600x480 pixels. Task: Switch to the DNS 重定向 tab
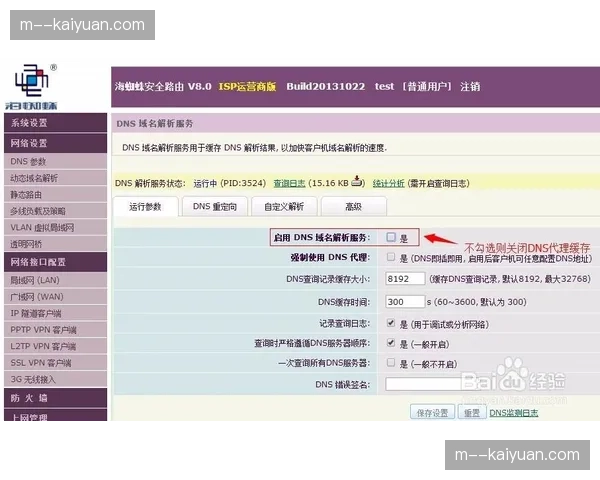click(215, 207)
